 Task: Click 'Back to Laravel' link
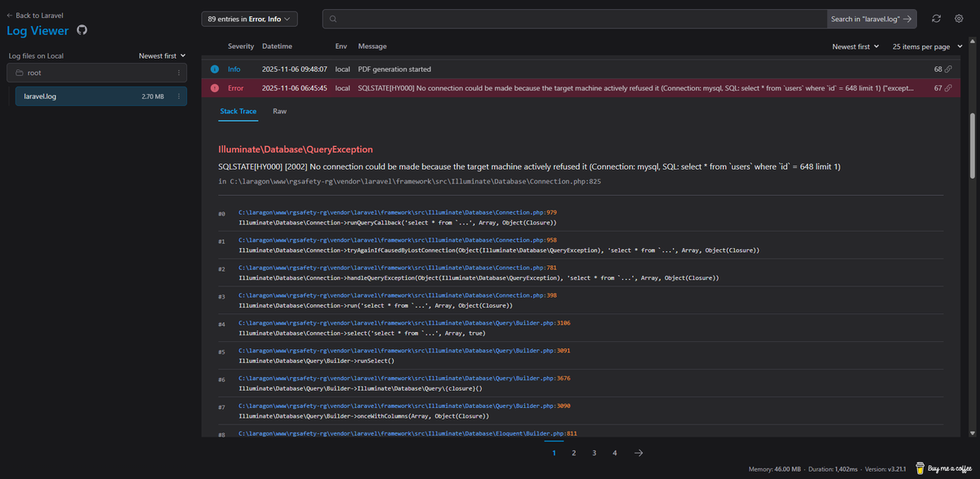(x=35, y=16)
